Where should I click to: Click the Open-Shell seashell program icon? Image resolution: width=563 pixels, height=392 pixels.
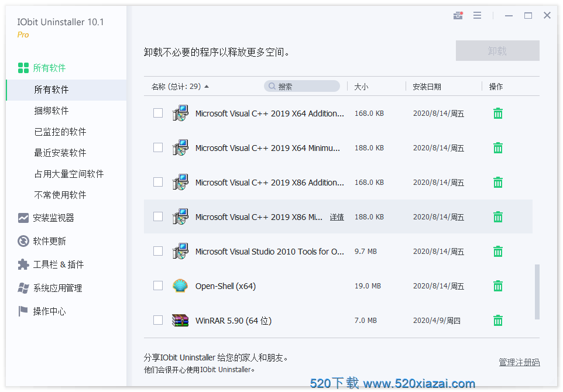[180, 286]
